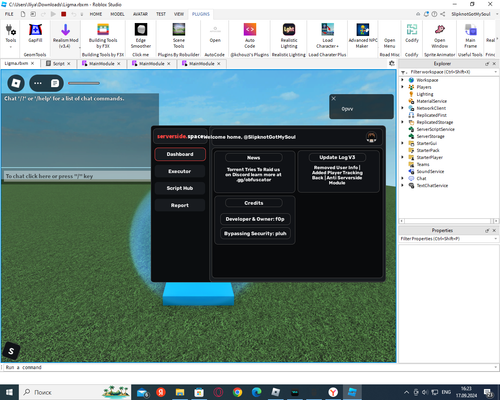This screenshot has height=400, width=500.
Task: Expand the Chat tree node
Action: pyautogui.click(x=402, y=178)
